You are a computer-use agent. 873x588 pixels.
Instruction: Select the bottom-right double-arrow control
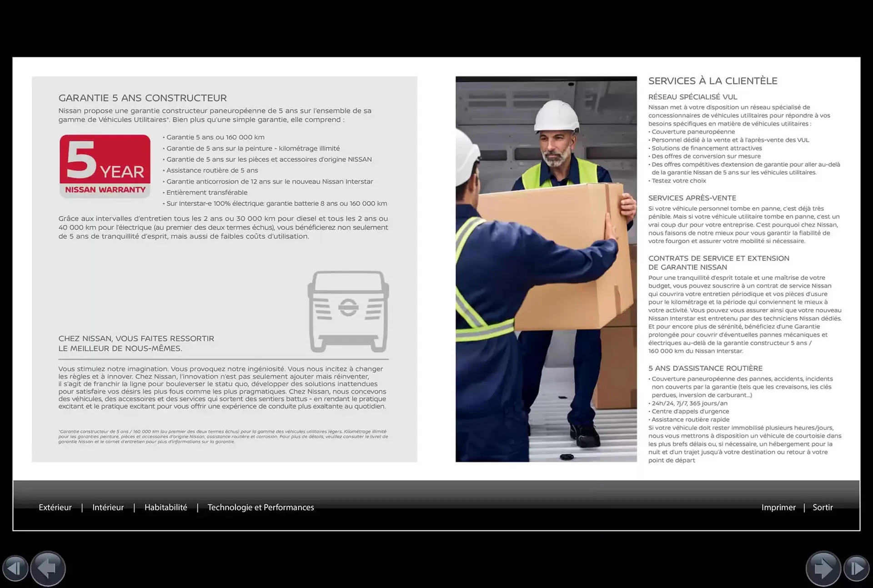[x=858, y=568]
